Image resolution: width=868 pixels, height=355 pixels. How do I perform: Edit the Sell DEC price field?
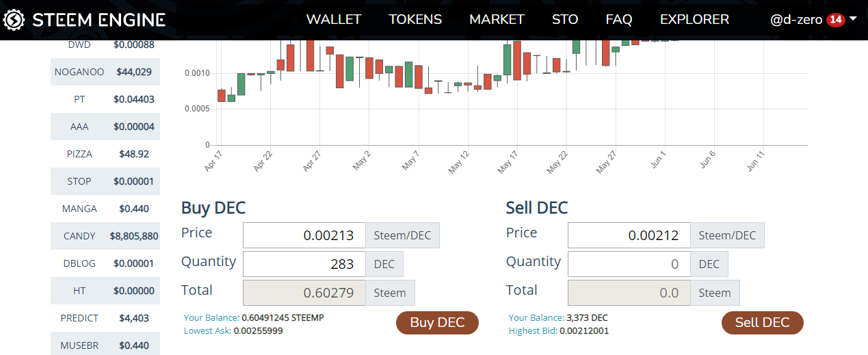coord(629,235)
